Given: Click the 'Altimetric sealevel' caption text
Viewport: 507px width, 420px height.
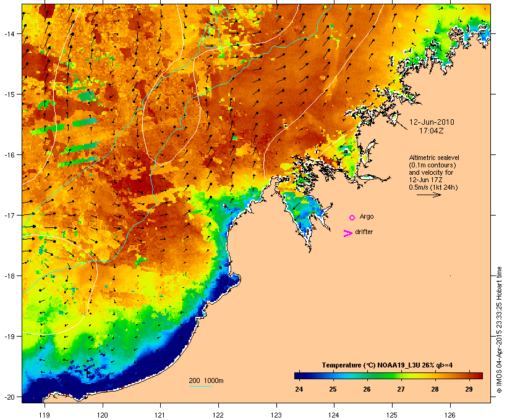Looking at the screenshot, I should click(434, 157).
